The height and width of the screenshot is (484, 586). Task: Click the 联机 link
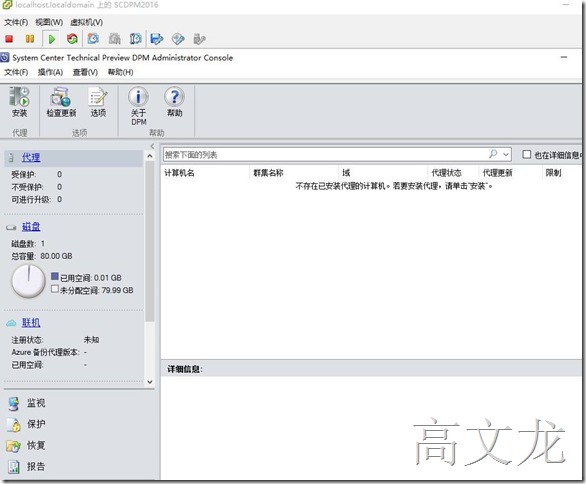pyautogui.click(x=31, y=323)
